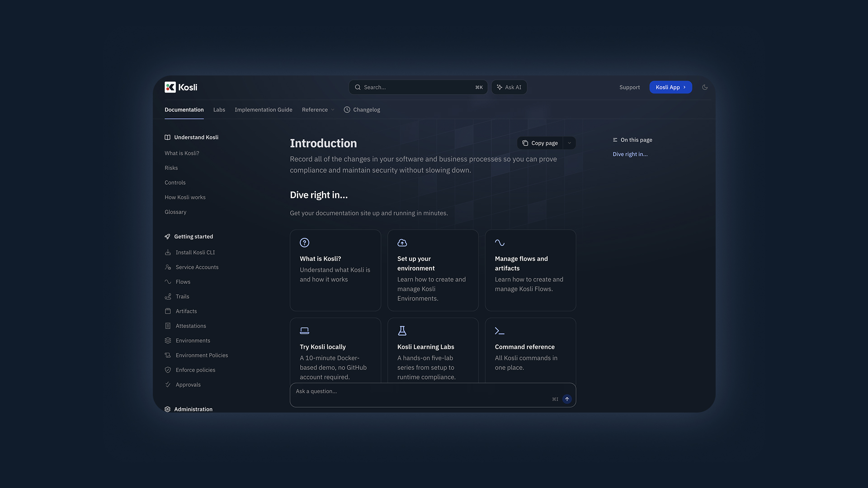Toggle dark mode with the moon icon
This screenshot has width=868, height=488.
pyautogui.click(x=704, y=87)
